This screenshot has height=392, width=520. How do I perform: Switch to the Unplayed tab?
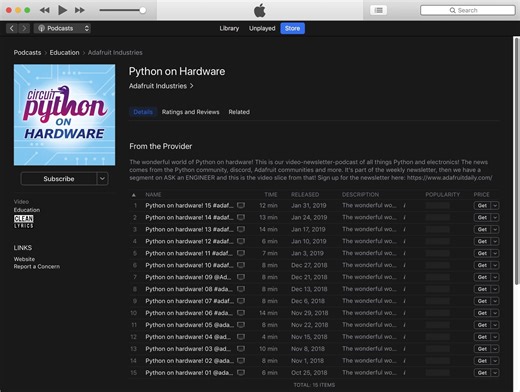click(262, 28)
